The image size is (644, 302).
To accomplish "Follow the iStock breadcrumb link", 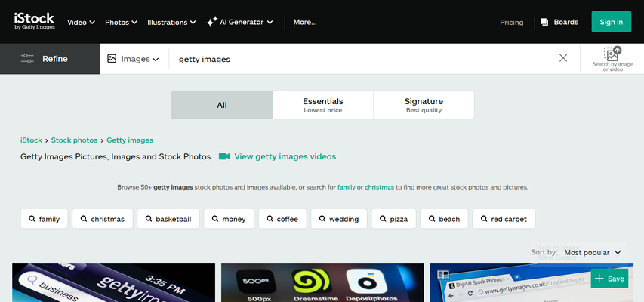I will 31,140.
